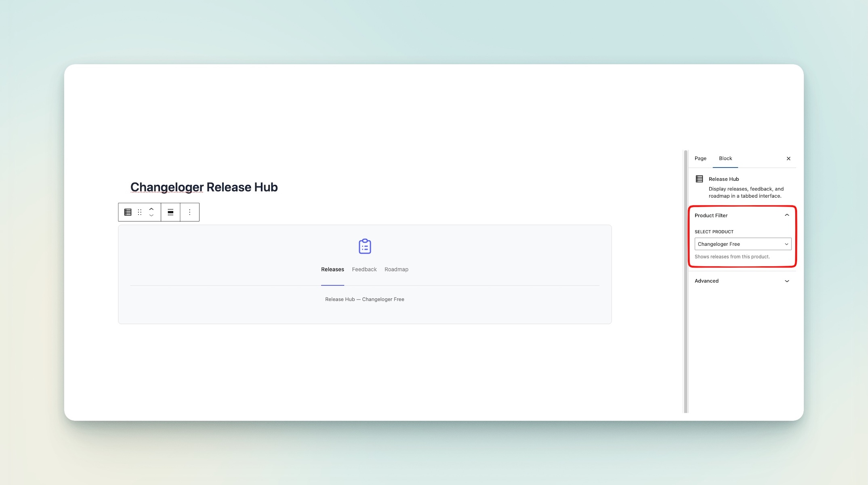Screen dimensions: 868x485
Task: Click the Release Hub icon in the block toolbar
Action: [x=128, y=212]
